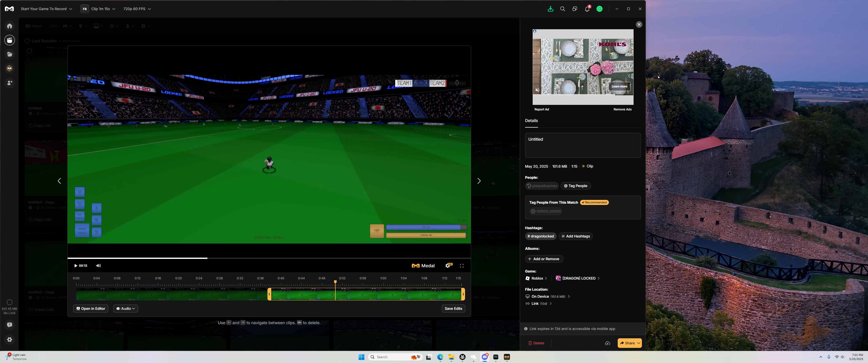Click the Medal logo at the top left
Image resolution: width=868 pixels, height=363 pixels.
point(9,9)
